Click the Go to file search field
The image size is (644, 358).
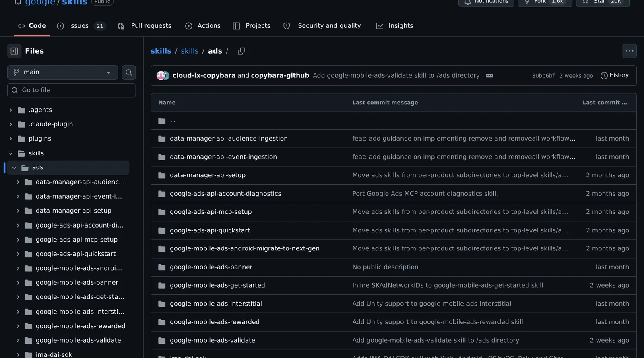click(x=72, y=90)
